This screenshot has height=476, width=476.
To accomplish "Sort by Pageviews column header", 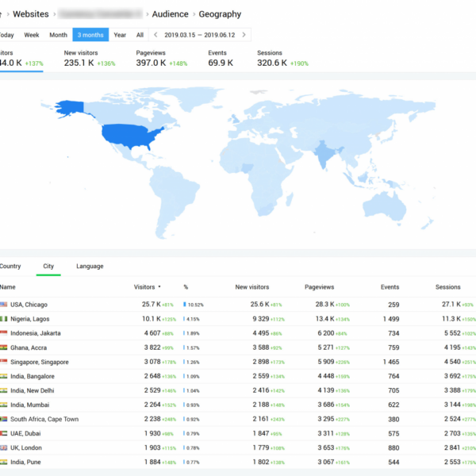I will coord(320,287).
